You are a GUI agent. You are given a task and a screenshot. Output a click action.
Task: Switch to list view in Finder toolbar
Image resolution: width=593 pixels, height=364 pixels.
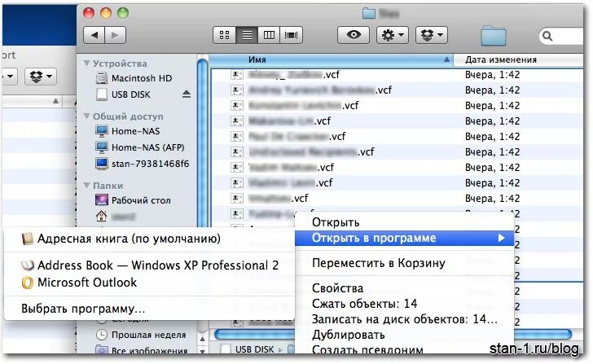tap(247, 35)
